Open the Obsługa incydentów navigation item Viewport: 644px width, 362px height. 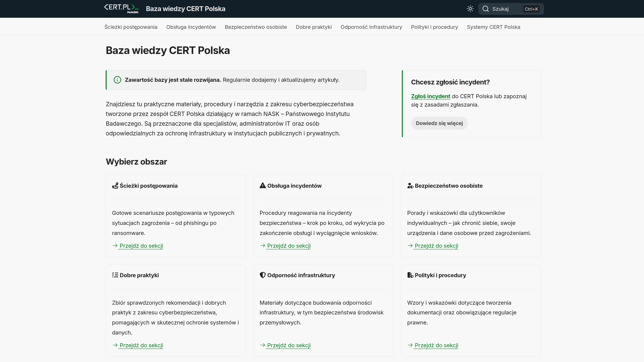[x=191, y=27]
